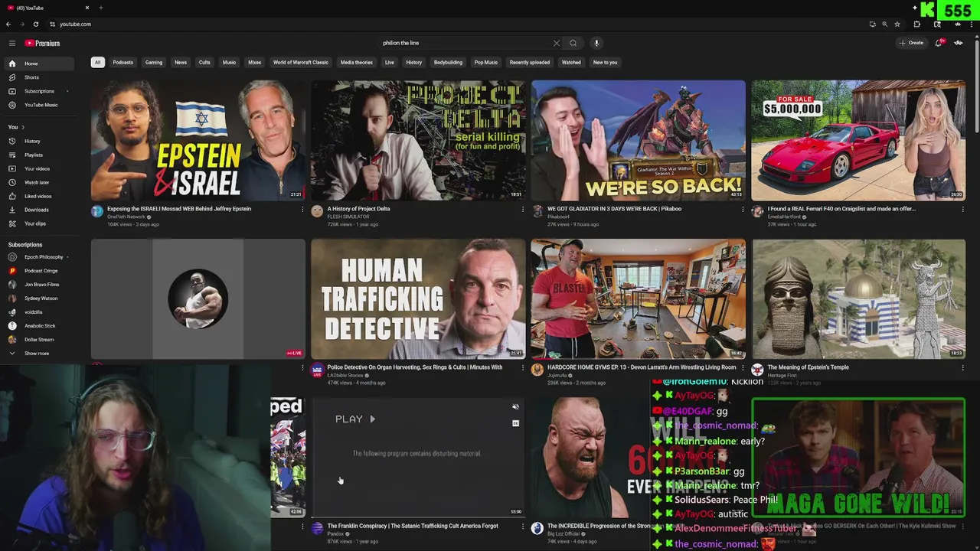The height and width of the screenshot is (551, 980).
Task: Open YouTube Music in the sidebar
Action: pyautogui.click(x=38, y=105)
